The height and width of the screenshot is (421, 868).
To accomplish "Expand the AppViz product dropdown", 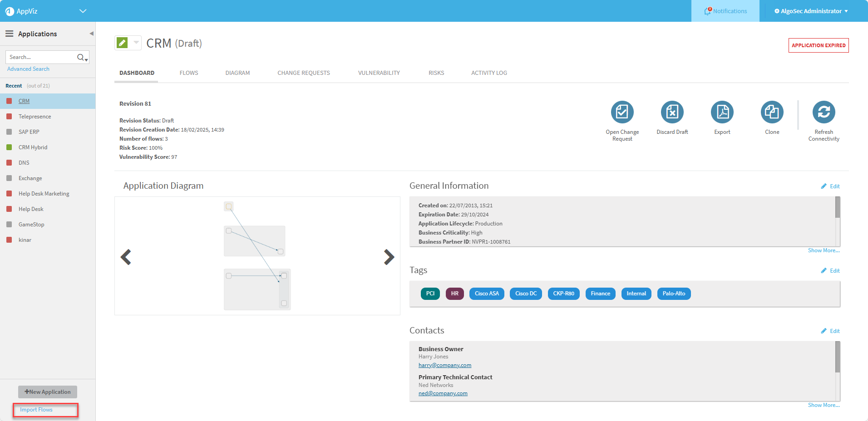I will point(83,11).
